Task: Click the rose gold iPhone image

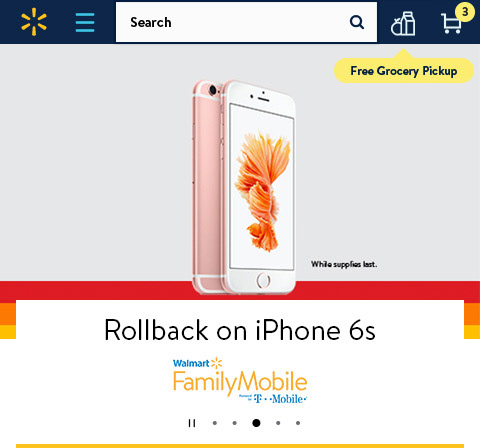Action: click(x=244, y=187)
